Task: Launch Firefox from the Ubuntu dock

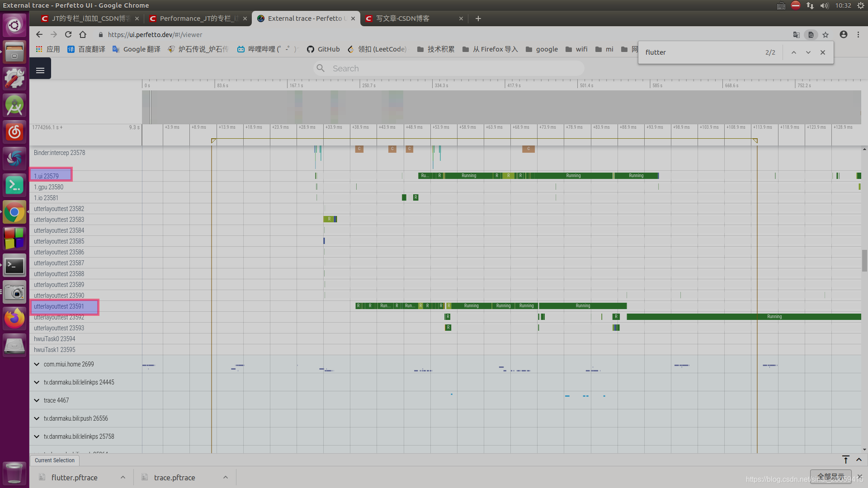Action: pos(14,319)
